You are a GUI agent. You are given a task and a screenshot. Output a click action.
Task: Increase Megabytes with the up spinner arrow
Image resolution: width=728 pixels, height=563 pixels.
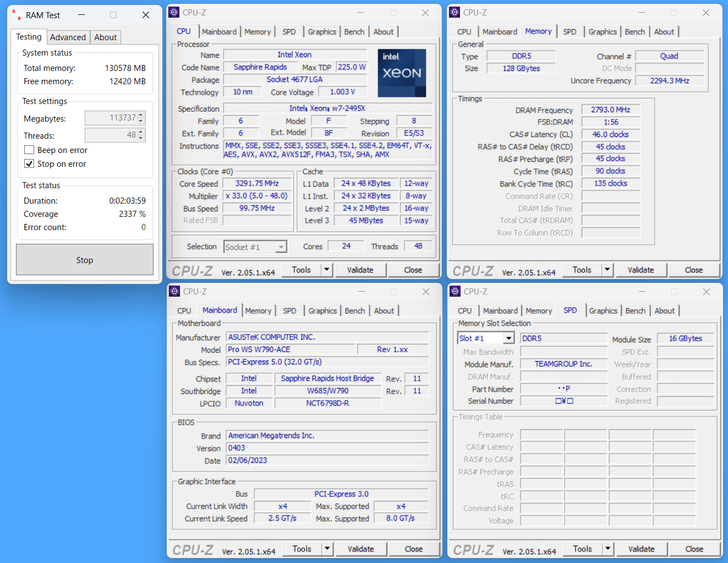[141, 115]
